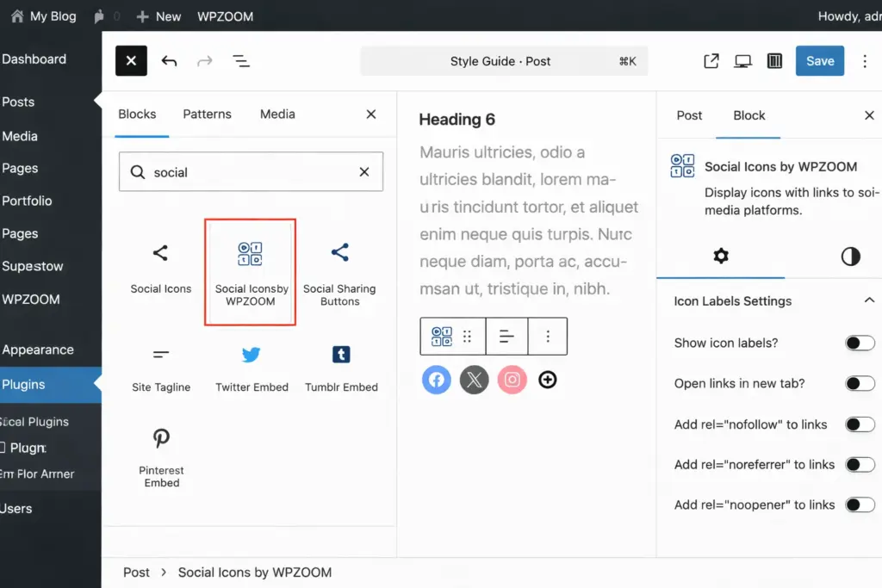Select the Social Sharing Buttons block
The width and height of the screenshot is (882, 588).
point(339,272)
